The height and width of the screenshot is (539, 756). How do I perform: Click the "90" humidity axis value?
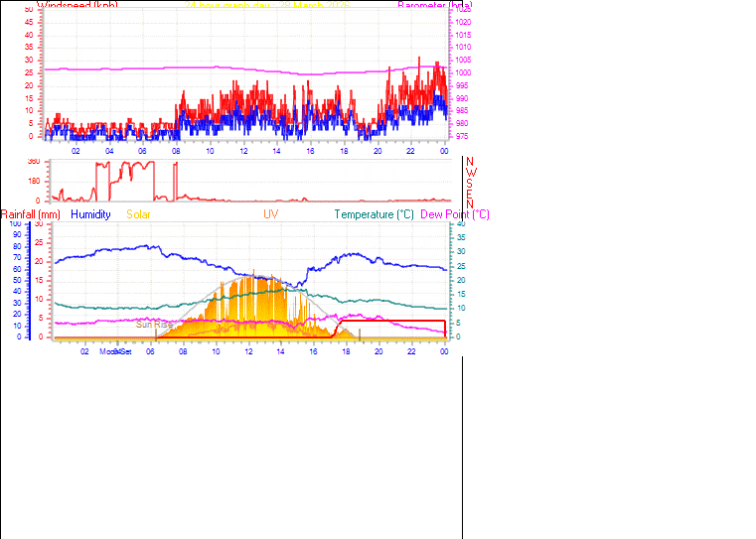pyautogui.click(x=17, y=235)
